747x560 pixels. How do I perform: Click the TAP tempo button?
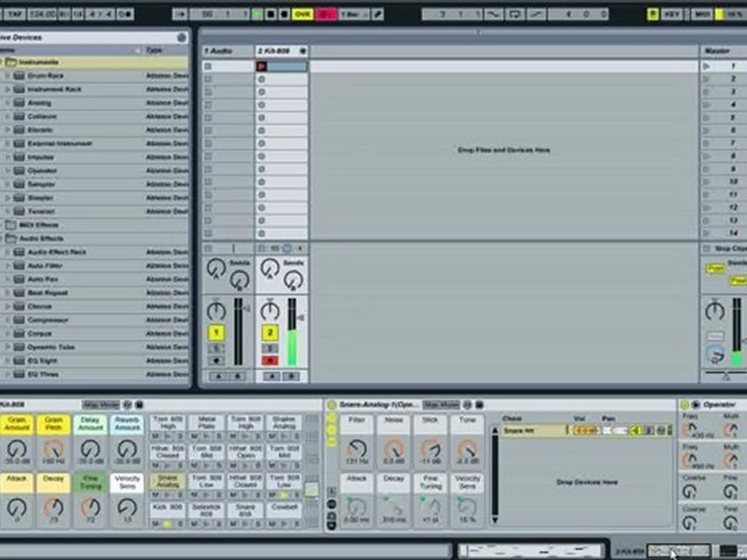click(14, 14)
